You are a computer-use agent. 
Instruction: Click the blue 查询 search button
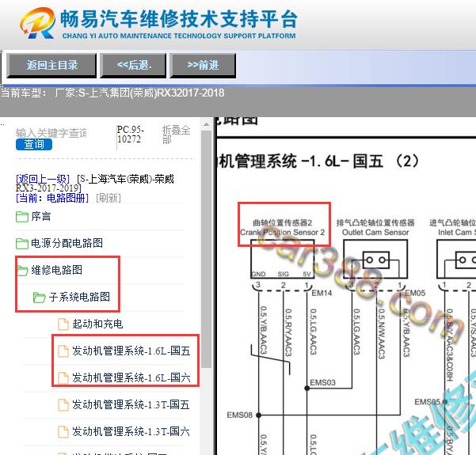[34, 144]
